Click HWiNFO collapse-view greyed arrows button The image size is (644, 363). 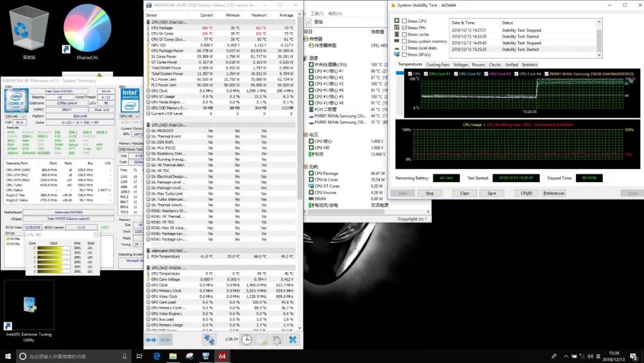(165, 340)
